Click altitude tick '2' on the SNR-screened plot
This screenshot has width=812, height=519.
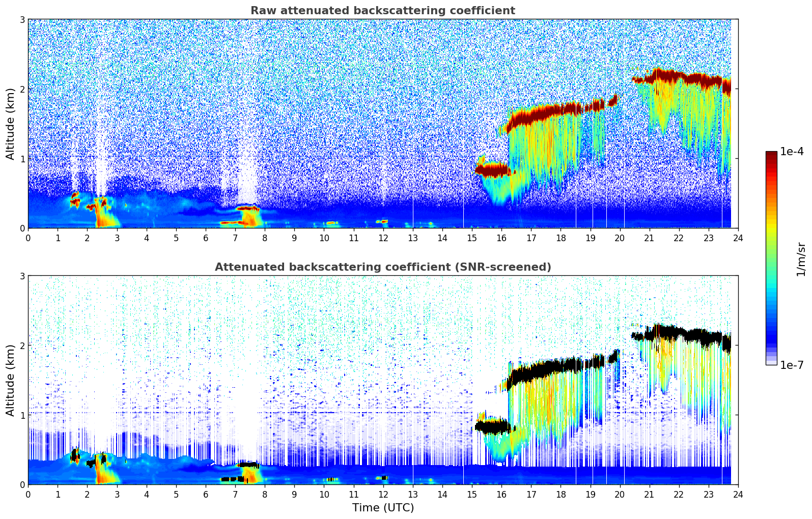point(22,345)
